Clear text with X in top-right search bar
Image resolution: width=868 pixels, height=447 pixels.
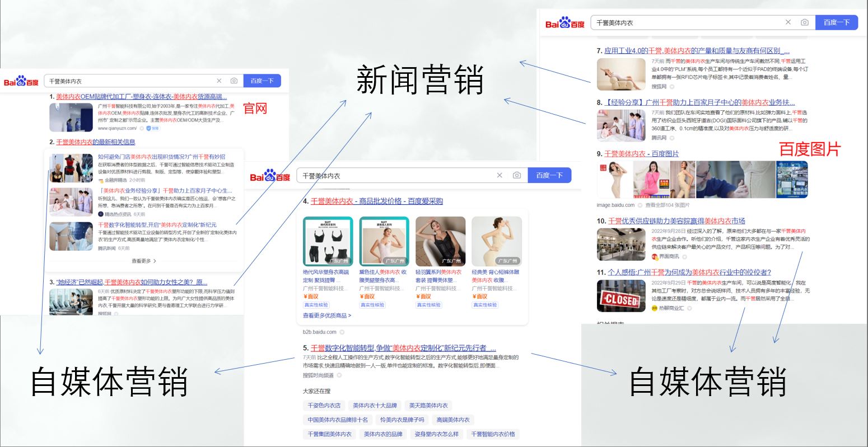point(788,22)
